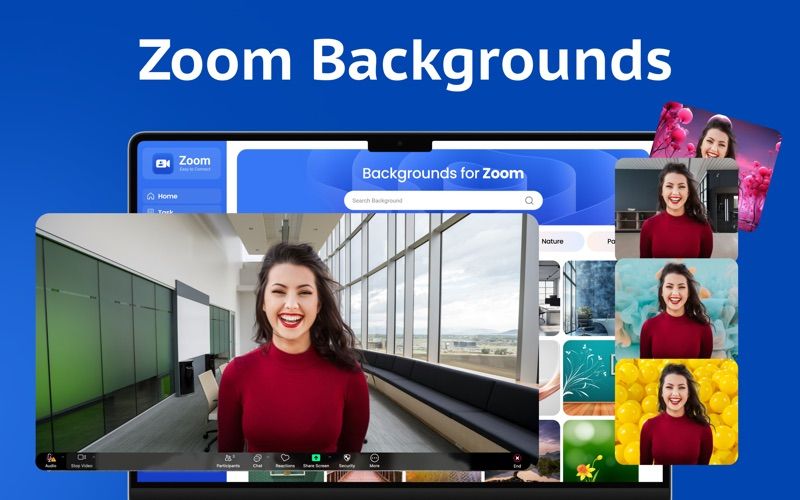This screenshot has width=800, height=500.
Task: Open the Participants panel icon
Action: pos(228,458)
